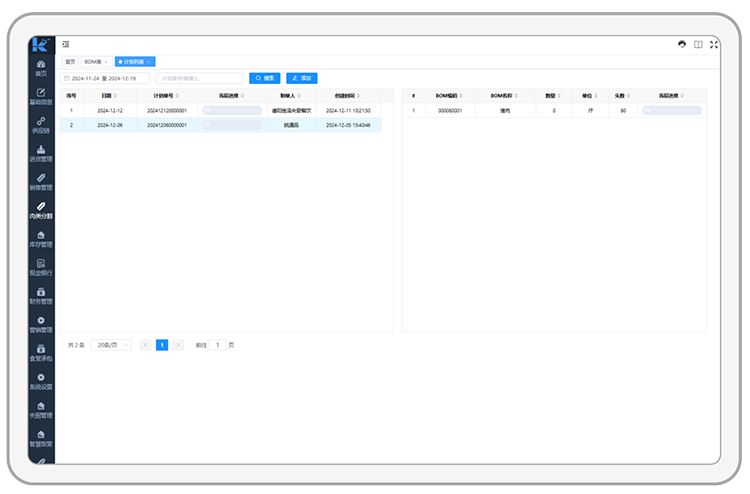Open the 现金银行 sidebar module
The width and height of the screenshot is (750, 494).
[x=41, y=267]
